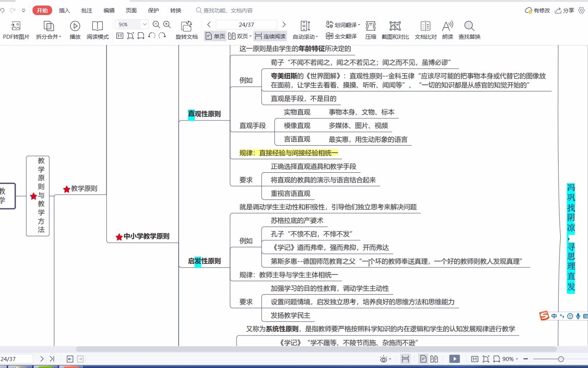This screenshot has height=368, width=588.
Task: Click the Sogou input method S icon
Action: [x=544, y=316]
